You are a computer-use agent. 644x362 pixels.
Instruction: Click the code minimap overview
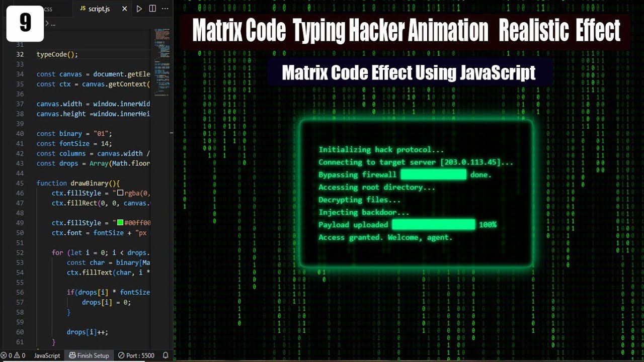[x=161, y=62]
